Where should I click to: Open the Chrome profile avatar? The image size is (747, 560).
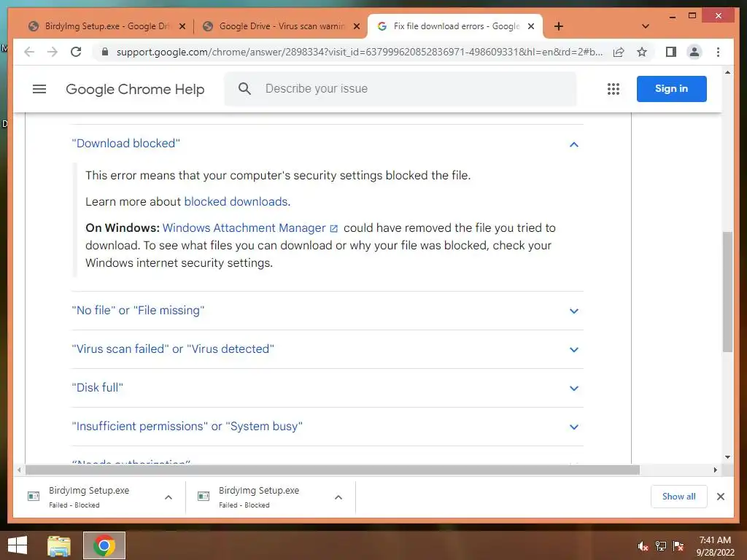point(694,52)
